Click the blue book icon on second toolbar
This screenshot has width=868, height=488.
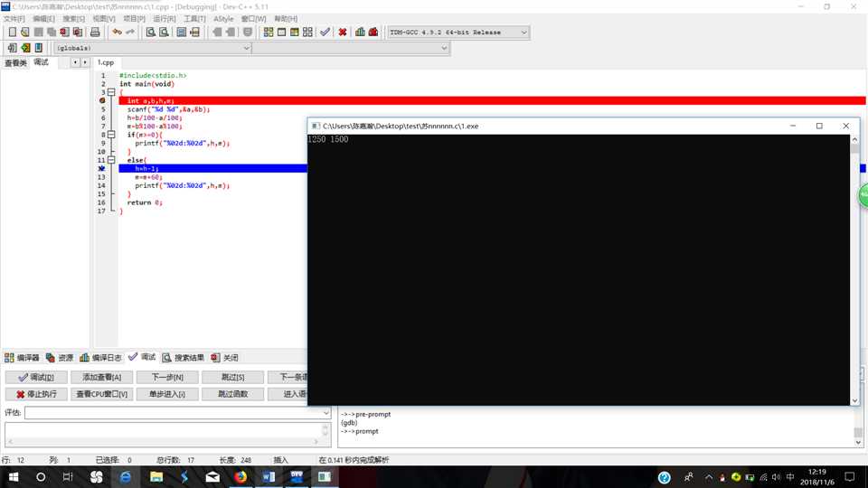pos(39,48)
